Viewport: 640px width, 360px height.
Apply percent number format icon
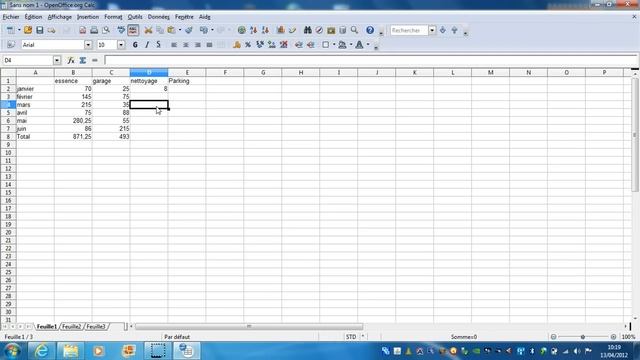[x=248, y=45]
